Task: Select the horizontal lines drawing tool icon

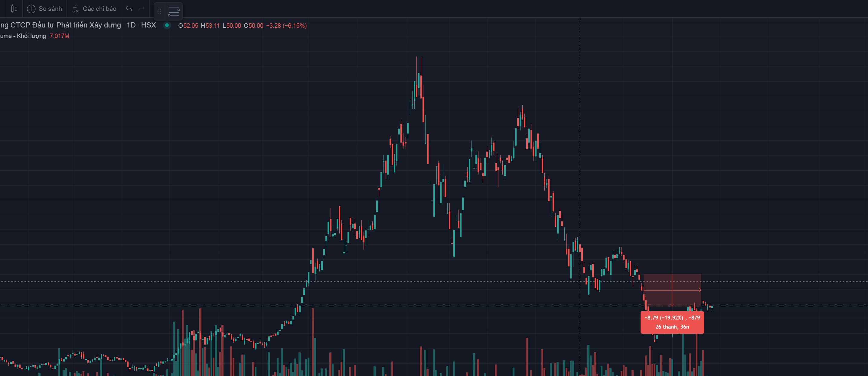Action: tap(174, 11)
